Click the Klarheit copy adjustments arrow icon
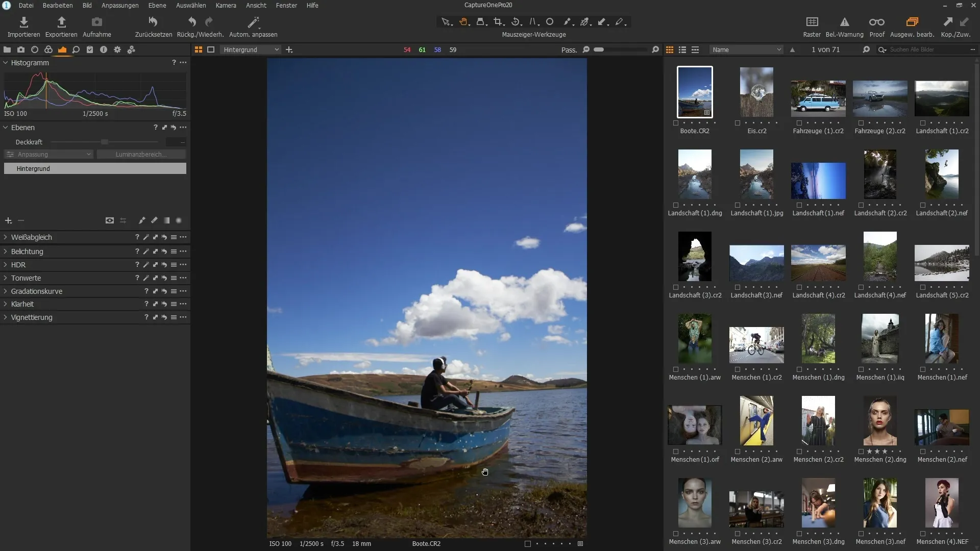The width and height of the screenshot is (980, 551). point(155,304)
